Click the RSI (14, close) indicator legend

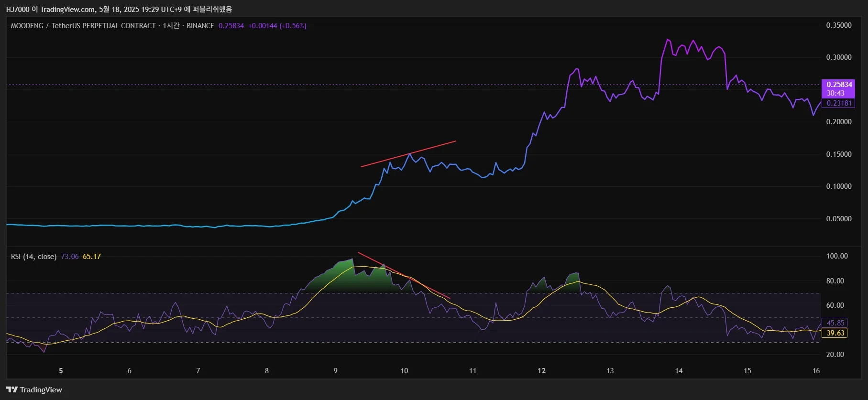click(x=33, y=257)
